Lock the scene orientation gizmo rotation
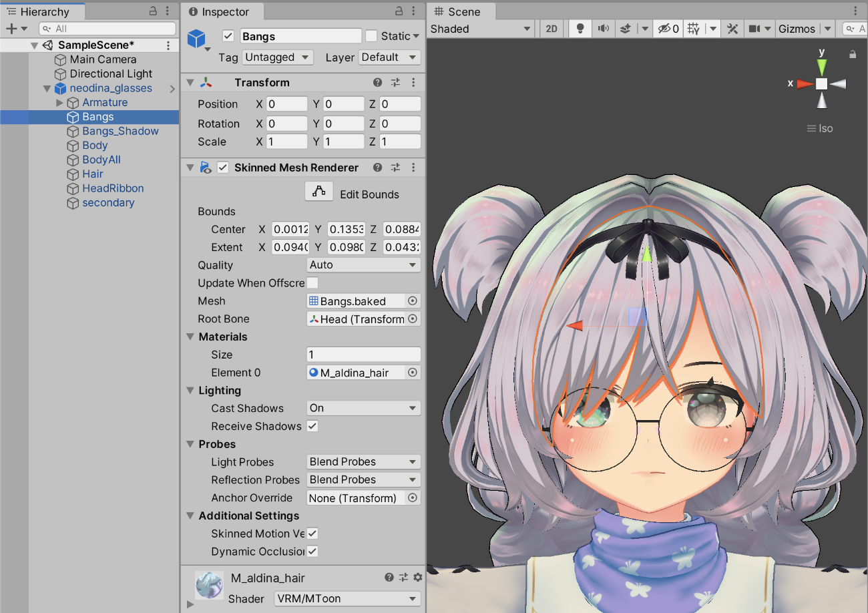Screen dimensions: 868x613 tap(853, 55)
